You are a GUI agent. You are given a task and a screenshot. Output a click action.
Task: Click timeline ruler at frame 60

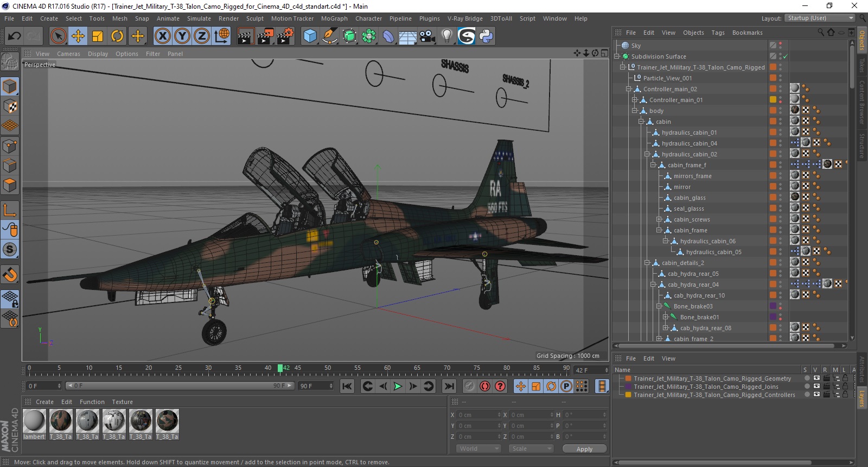pos(387,368)
